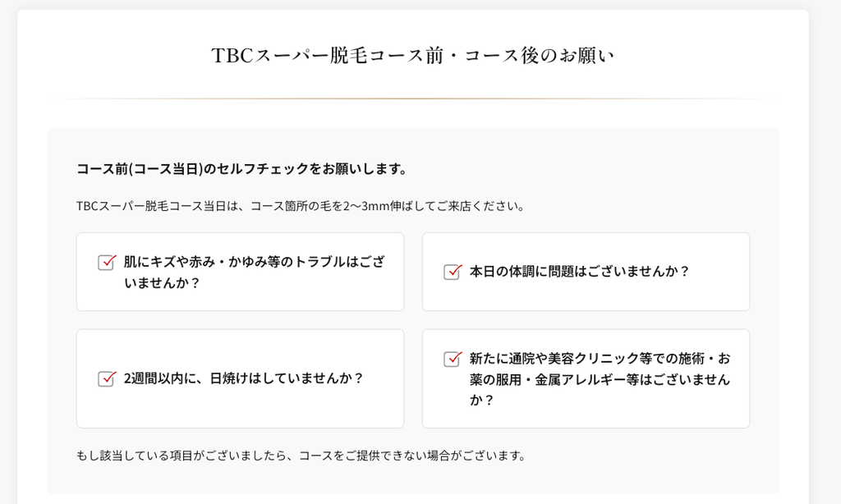
Task: Click empty space inside the skin trouble card
Action: [241, 299]
